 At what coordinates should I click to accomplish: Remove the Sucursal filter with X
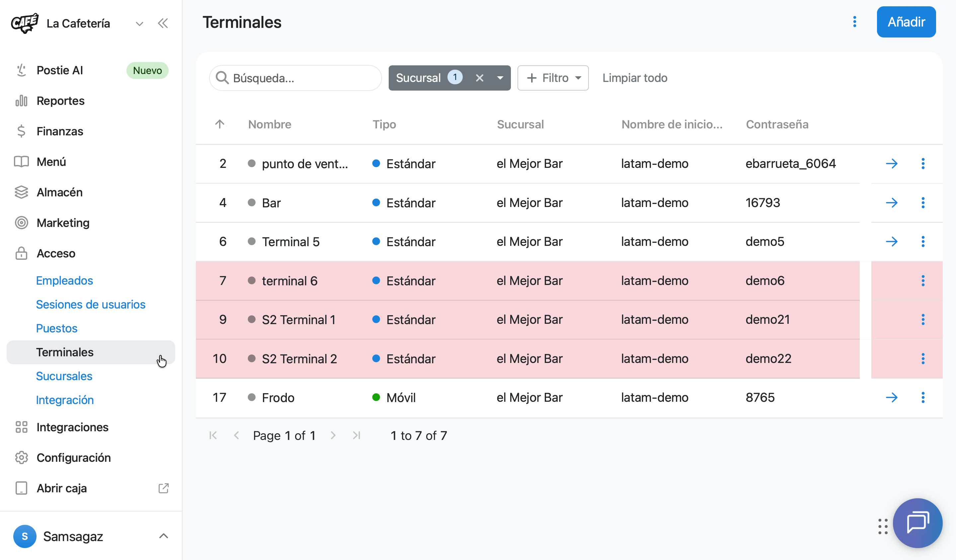(480, 78)
